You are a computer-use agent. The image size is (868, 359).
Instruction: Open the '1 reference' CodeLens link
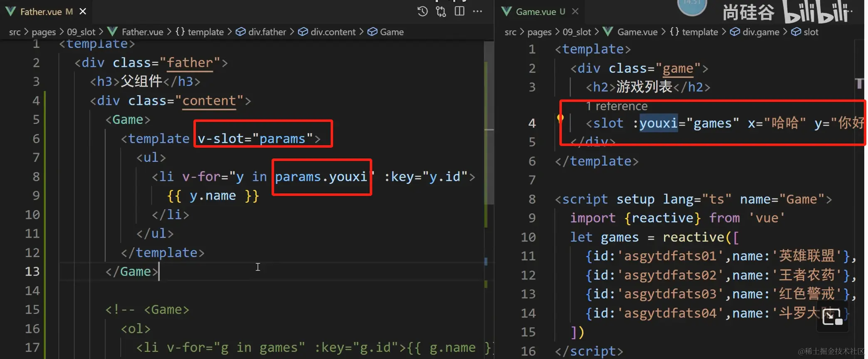point(617,106)
